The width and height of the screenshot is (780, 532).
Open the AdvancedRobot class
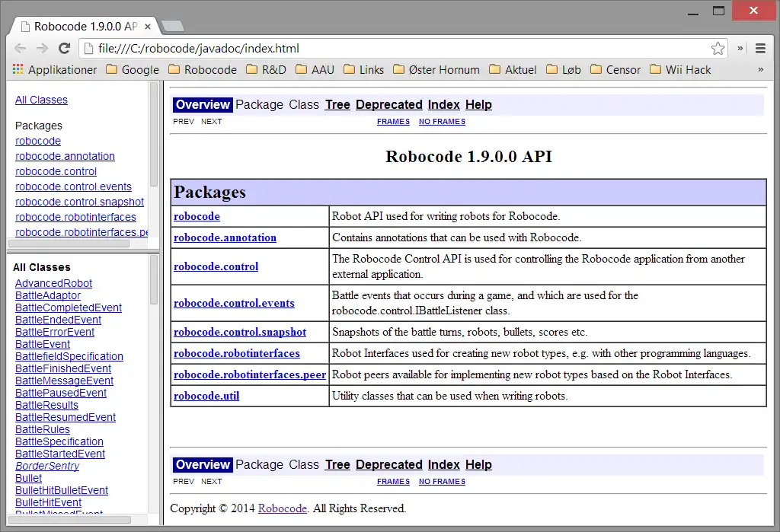click(53, 283)
